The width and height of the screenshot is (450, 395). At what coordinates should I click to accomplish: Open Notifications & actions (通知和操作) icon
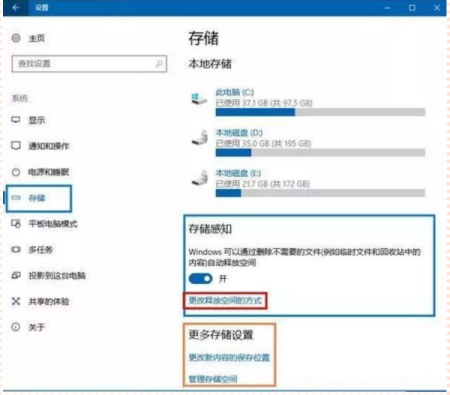point(16,146)
